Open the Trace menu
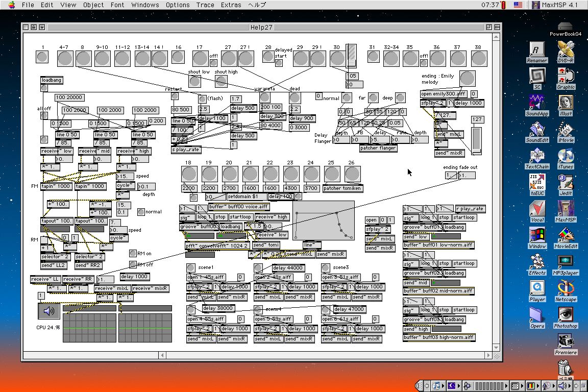The height and width of the screenshot is (392, 588). 205,5
